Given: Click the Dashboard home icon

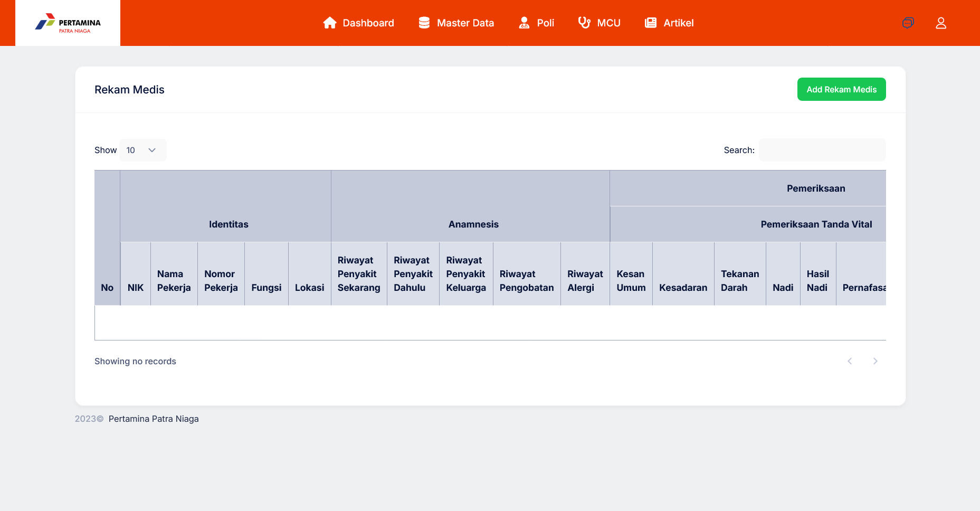Looking at the screenshot, I should click(x=330, y=23).
